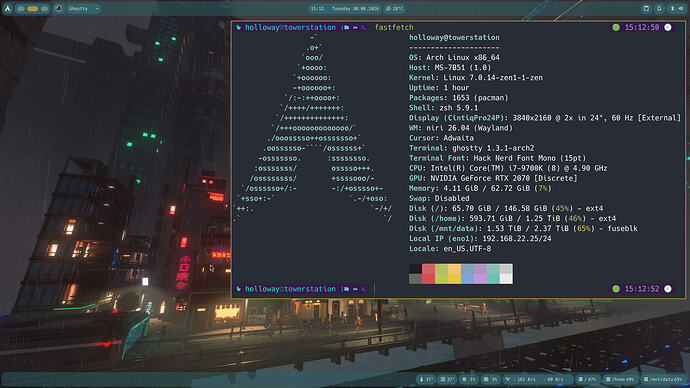Click the fastfetch command text
690x388 pixels.
394,27
